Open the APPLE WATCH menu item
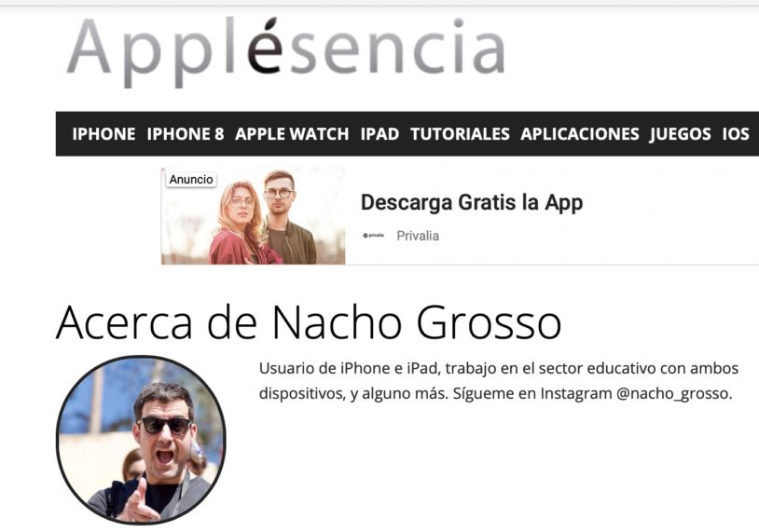Image resolution: width=759 pixels, height=532 pixels. (x=292, y=134)
